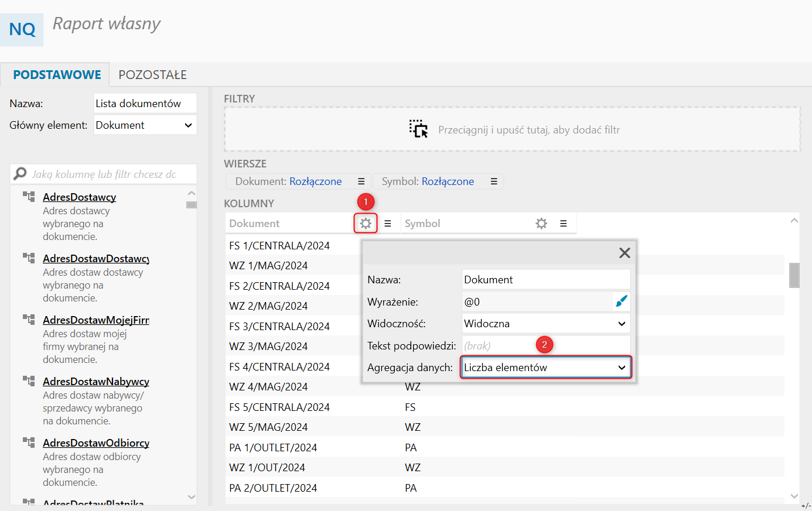This screenshot has height=511, width=812.
Task: Click the filter drop area
Action: pyautogui.click(x=512, y=129)
